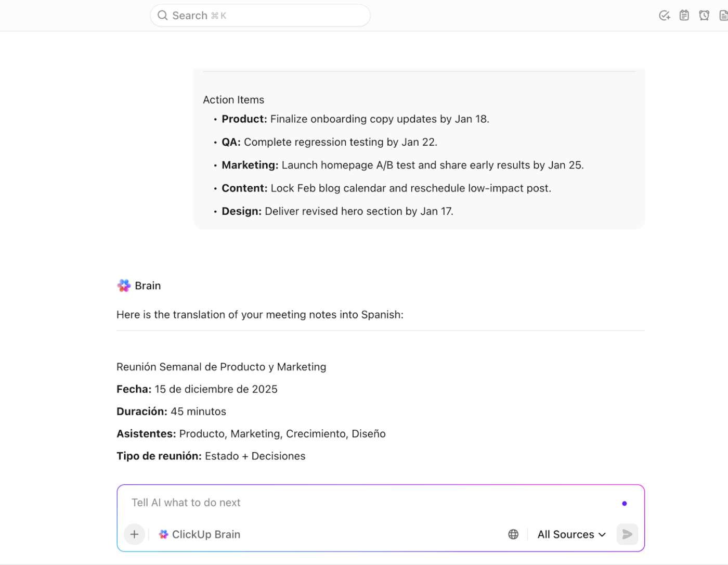
Task: Focus the Search field at the top
Action: pos(260,15)
